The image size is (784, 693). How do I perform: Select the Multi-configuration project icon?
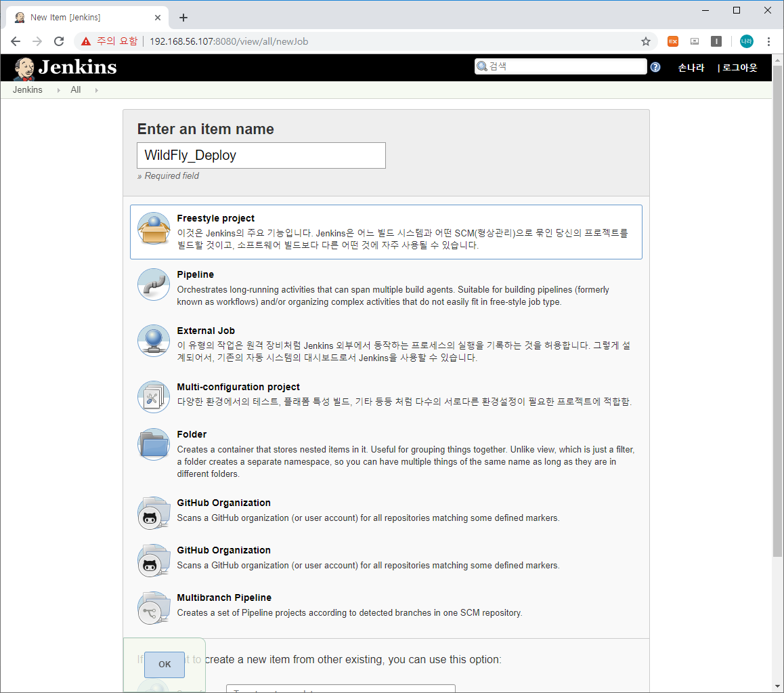click(154, 397)
